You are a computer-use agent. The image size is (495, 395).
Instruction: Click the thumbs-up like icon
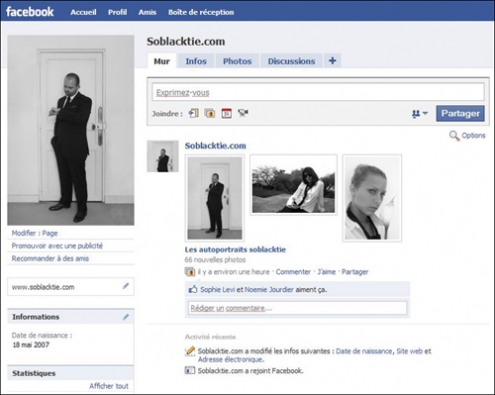[193, 289]
